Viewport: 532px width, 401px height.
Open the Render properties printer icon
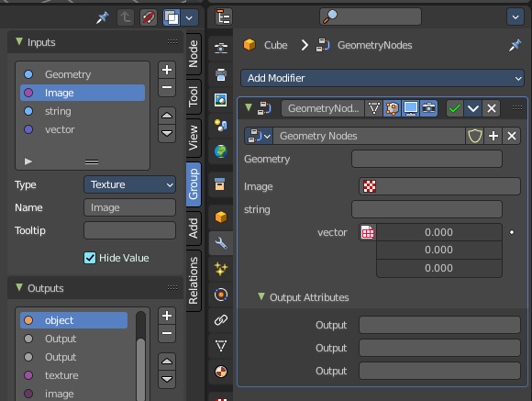[221, 74]
